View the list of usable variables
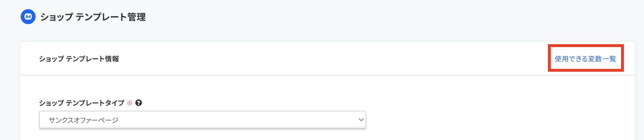Image resolution: width=644 pixels, height=140 pixels. (x=585, y=59)
